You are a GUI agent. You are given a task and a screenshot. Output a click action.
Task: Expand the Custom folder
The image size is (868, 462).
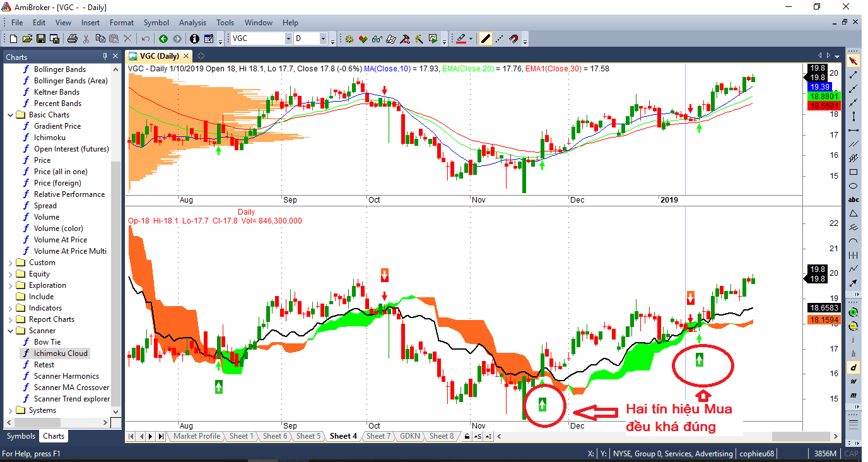tap(11, 263)
